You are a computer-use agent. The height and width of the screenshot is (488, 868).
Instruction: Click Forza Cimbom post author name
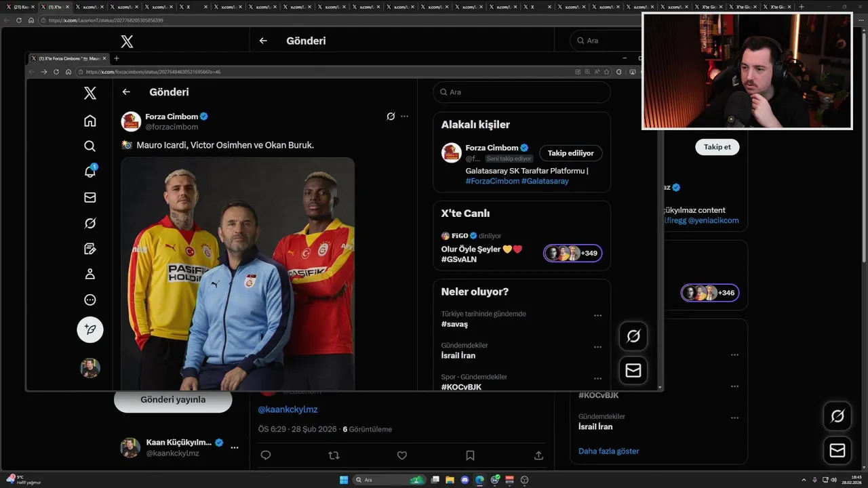(x=172, y=117)
